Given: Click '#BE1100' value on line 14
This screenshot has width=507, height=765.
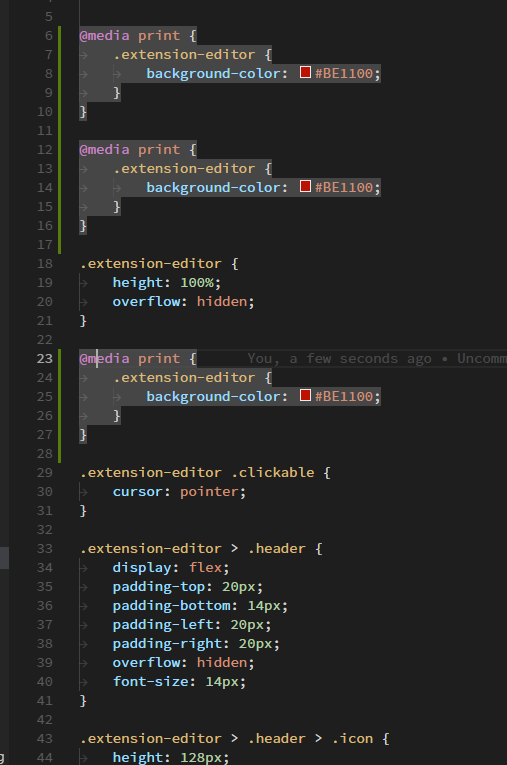Looking at the screenshot, I should (x=344, y=188).
